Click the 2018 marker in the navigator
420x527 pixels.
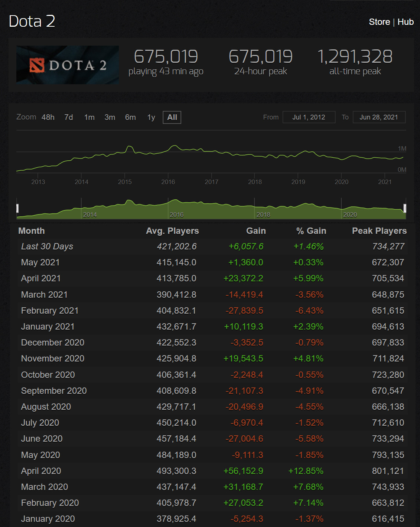263,215
